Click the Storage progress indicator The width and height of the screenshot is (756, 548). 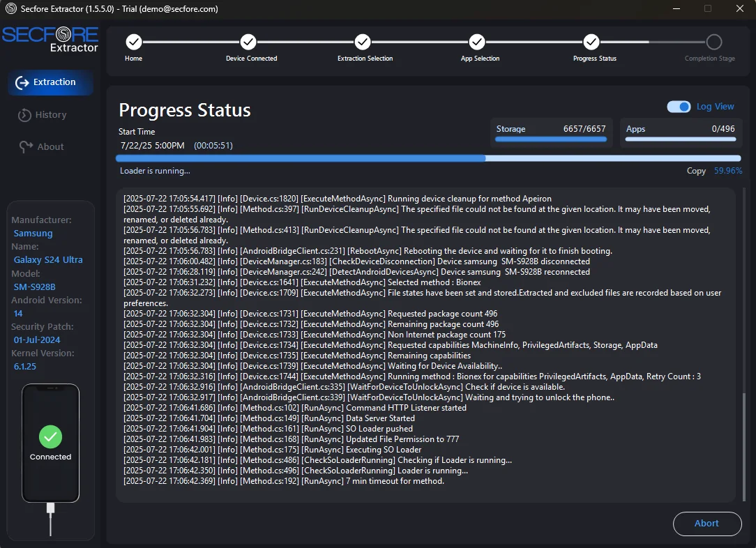coord(550,139)
